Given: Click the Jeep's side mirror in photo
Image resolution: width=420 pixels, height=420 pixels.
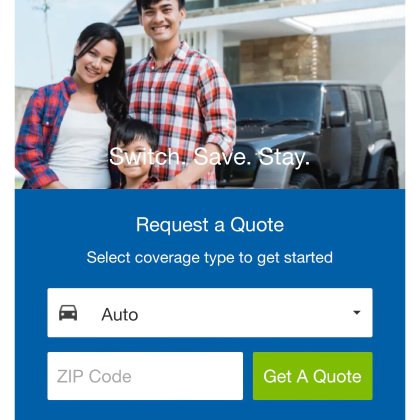Looking at the screenshot, I should pyautogui.click(x=337, y=118).
